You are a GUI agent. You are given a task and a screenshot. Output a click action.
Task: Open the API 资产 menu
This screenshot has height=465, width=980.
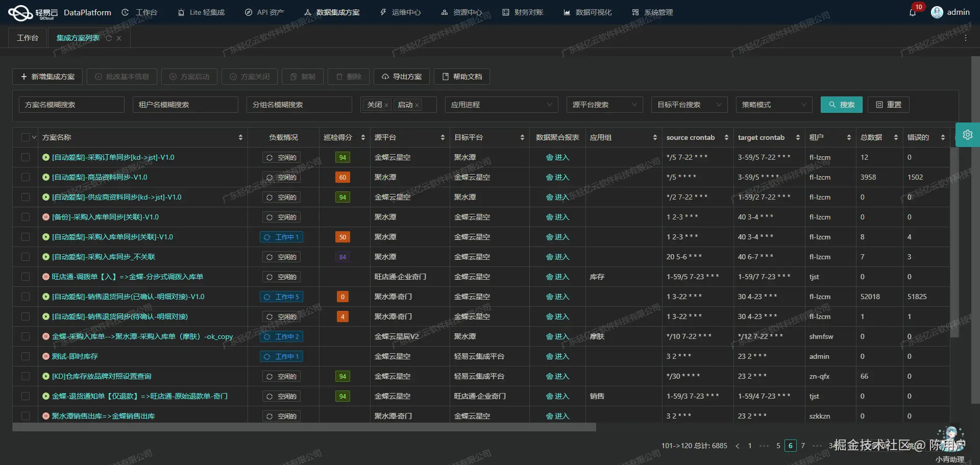[264, 12]
